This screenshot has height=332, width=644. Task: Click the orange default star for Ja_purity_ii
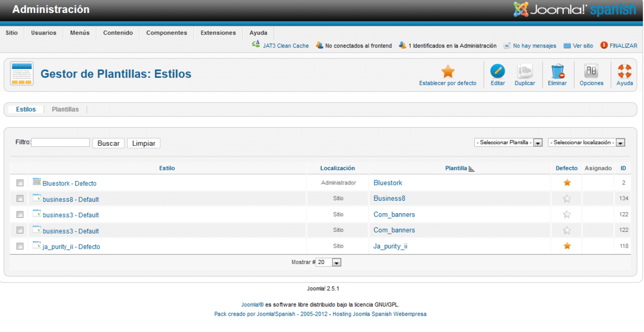click(567, 246)
